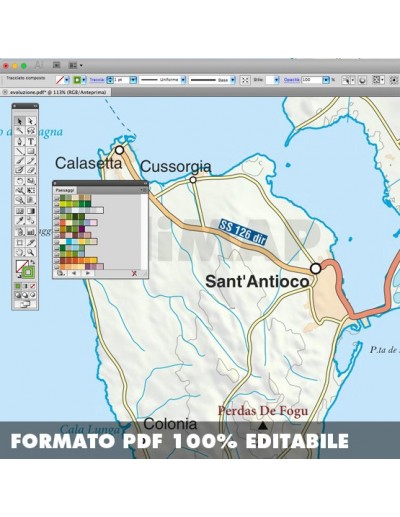This screenshot has width=400, height=517.
Task: Select the Hand tool
Action: [x=20, y=252]
